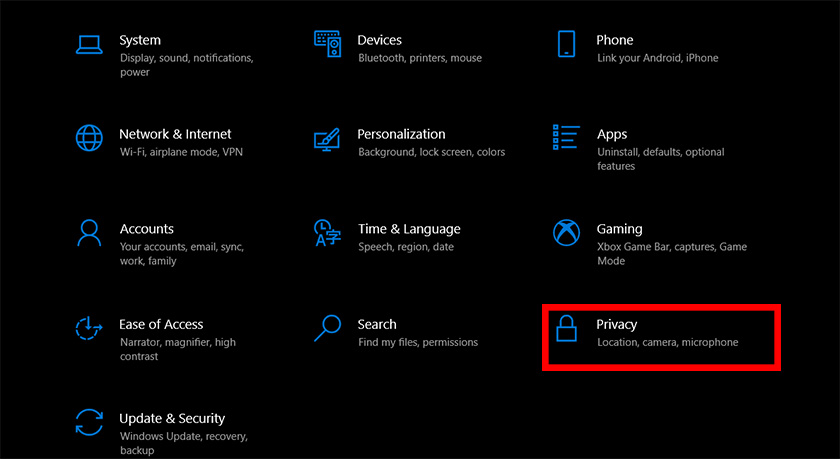Click the Phone icon
This screenshot has width=840, height=459.
pyautogui.click(x=566, y=44)
